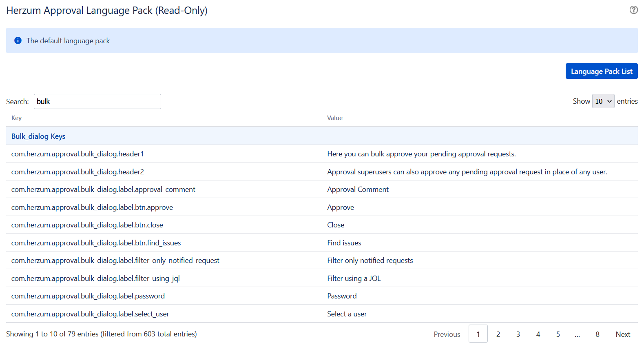Click the value 'Close'
Image resolution: width=644 pixels, height=345 pixels.
[336, 225]
